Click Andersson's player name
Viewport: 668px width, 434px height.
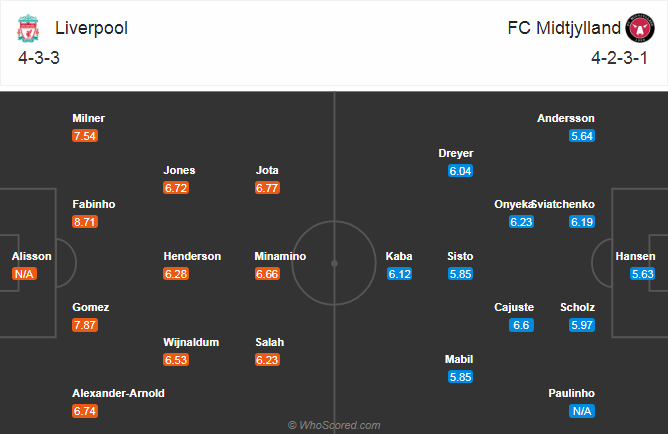coord(566,118)
